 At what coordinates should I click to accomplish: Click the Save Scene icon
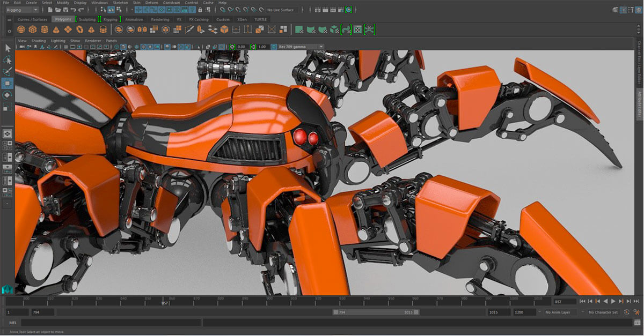click(x=65, y=10)
